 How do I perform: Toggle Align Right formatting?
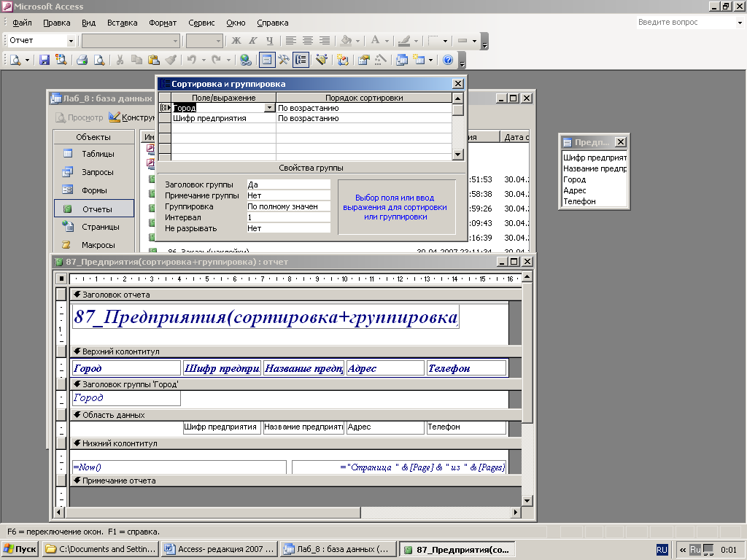325,41
